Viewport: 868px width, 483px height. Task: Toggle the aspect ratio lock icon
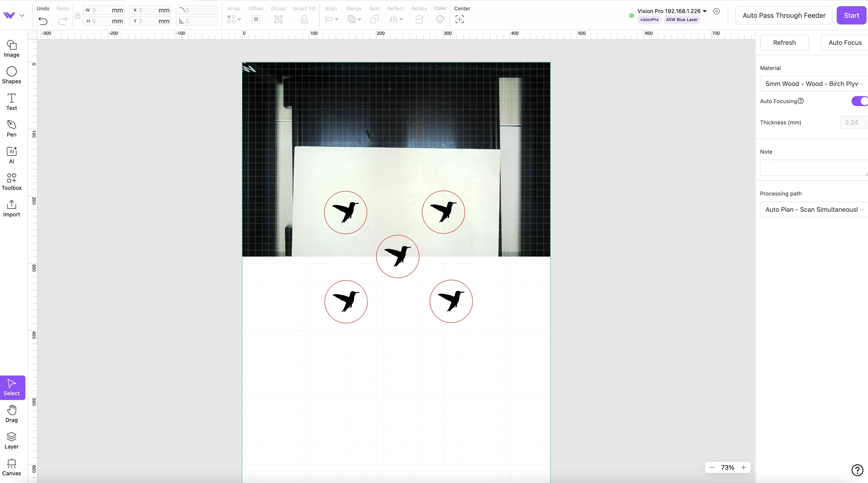(78, 16)
